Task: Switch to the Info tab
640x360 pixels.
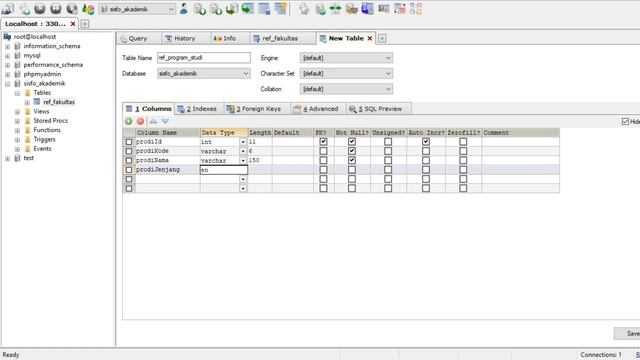Action: [x=229, y=38]
